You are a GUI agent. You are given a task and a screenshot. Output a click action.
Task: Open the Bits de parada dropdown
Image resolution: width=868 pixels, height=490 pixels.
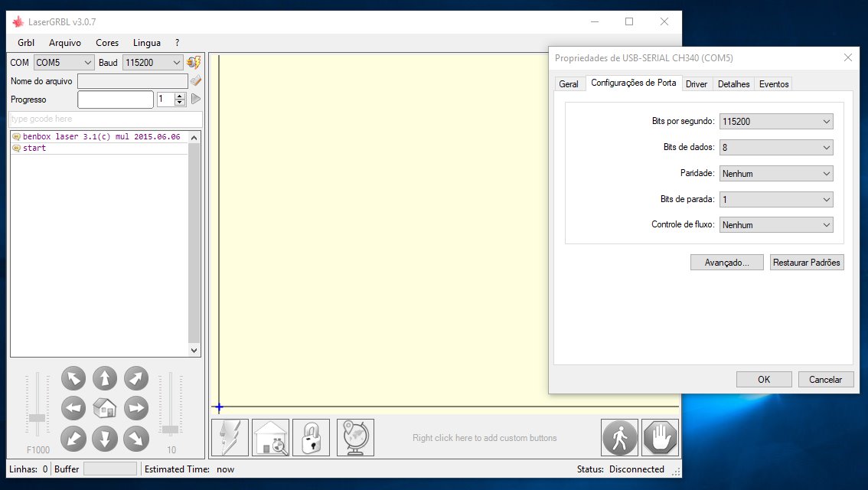[776, 199]
